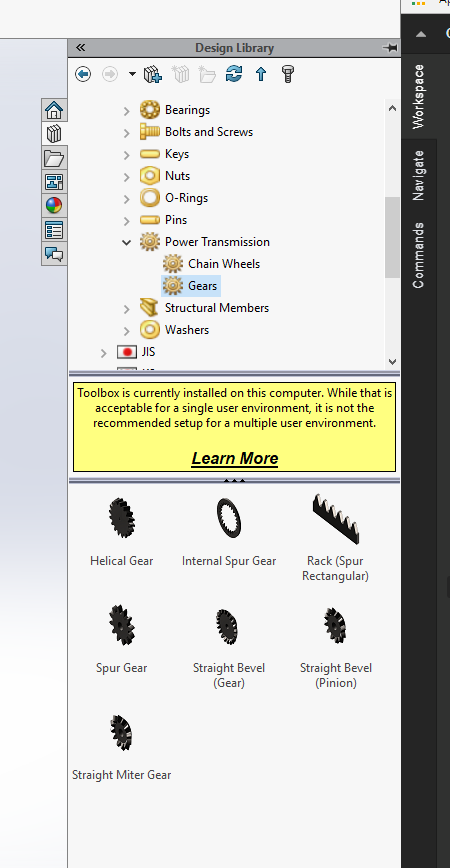Click the Add to Library icon
This screenshot has width=450, height=868.
(152, 74)
